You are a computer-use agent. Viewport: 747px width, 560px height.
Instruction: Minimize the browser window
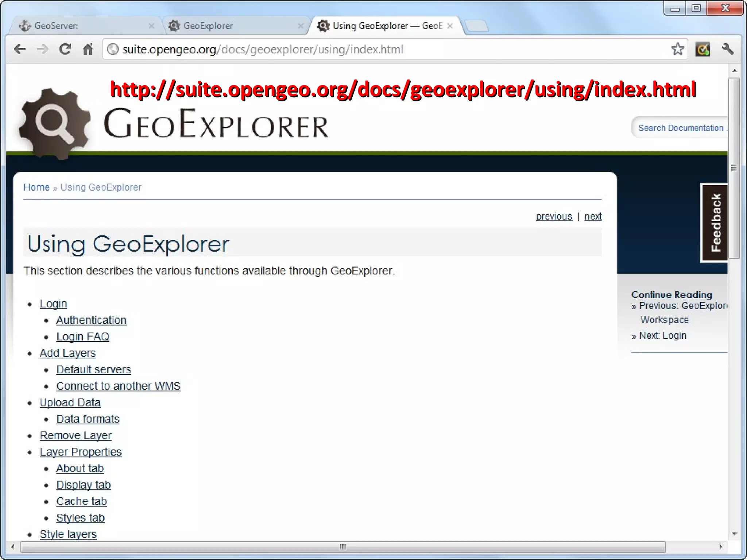(x=675, y=9)
